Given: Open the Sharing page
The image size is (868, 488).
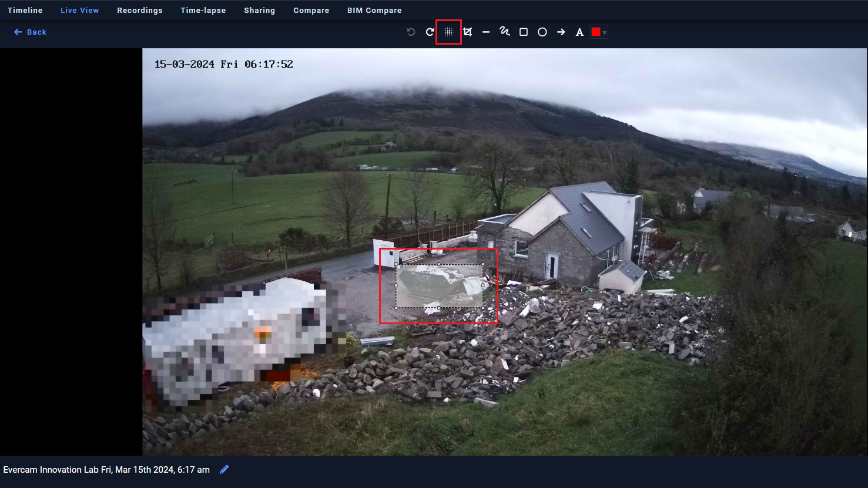Looking at the screenshot, I should click(260, 10).
